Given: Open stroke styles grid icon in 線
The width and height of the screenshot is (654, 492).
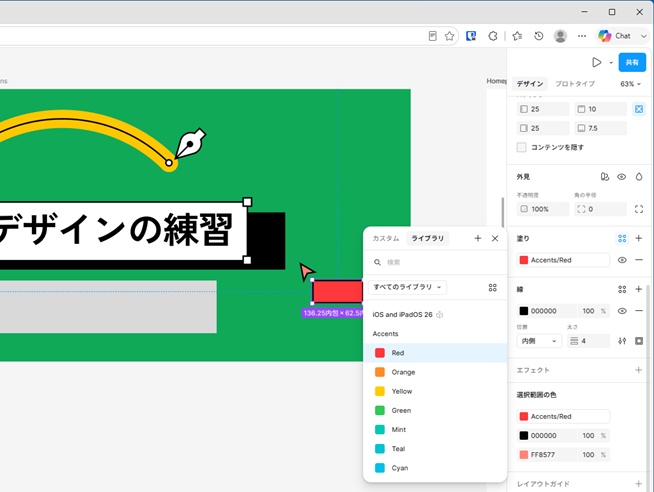Looking at the screenshot, I should point(622,289).
